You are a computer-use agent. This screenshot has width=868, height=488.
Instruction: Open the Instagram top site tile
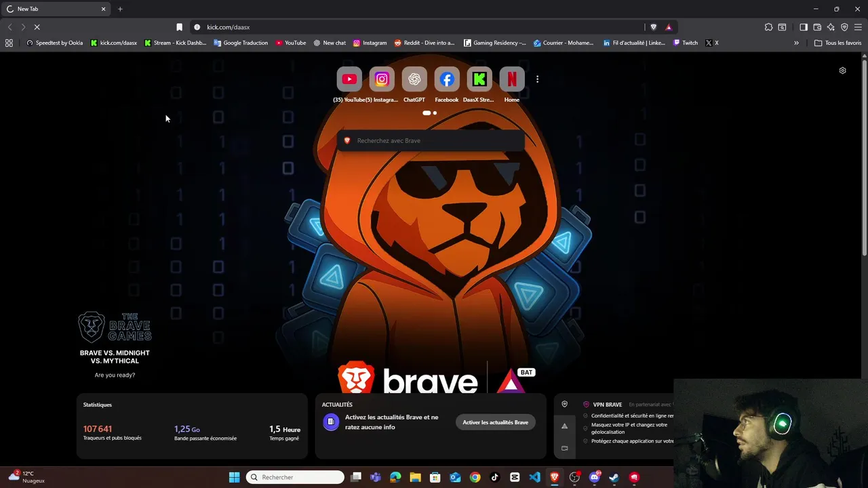[382, 79]
